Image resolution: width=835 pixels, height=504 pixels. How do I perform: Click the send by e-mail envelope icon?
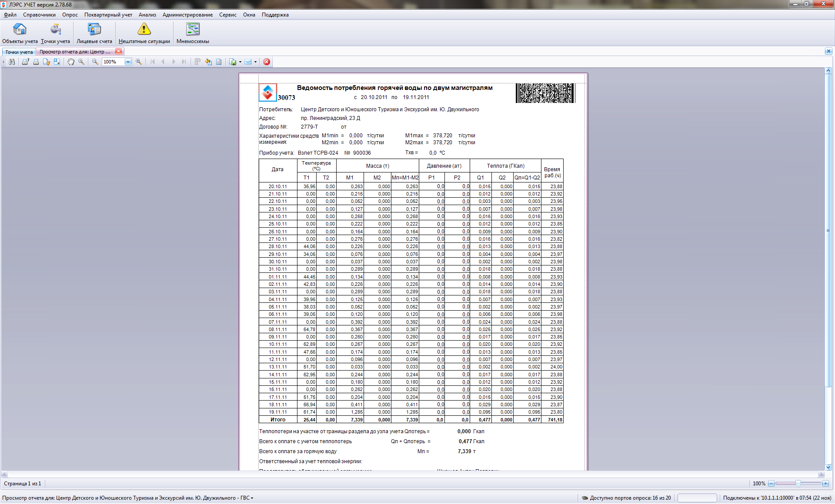tap(248, 62)
